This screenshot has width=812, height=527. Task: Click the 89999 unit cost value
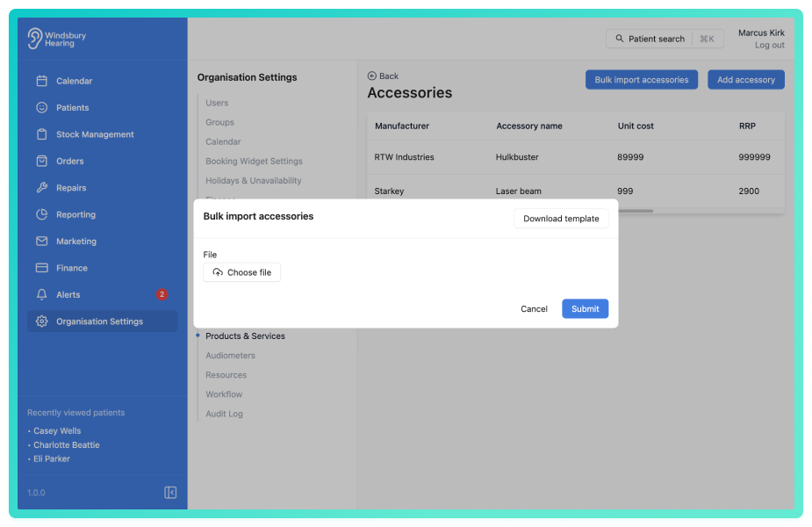(630, 157)
